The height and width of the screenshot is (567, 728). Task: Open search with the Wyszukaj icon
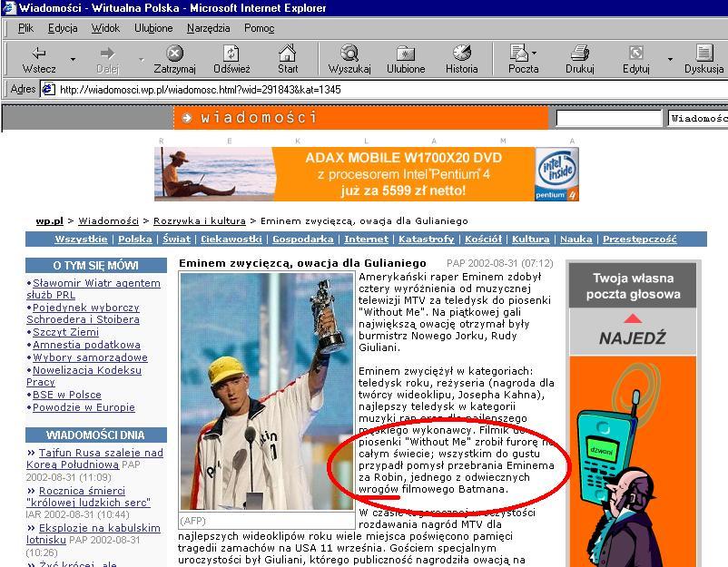pos(349,53)
